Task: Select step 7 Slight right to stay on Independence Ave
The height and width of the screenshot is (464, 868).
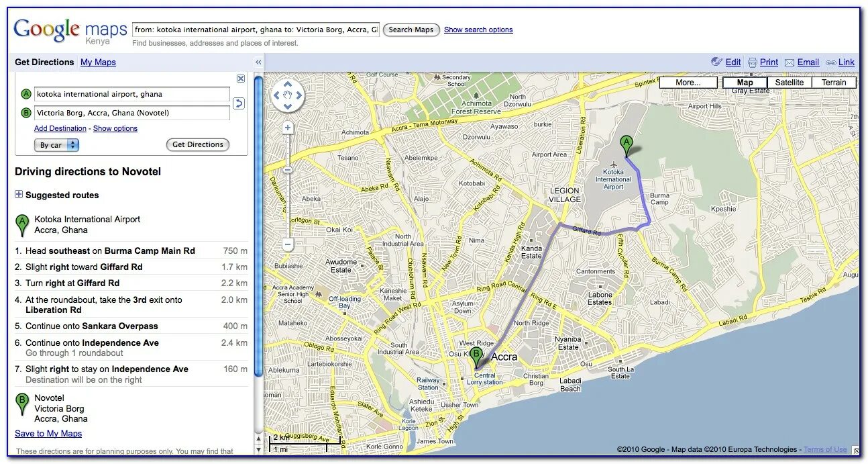Action: pos(131,374)
